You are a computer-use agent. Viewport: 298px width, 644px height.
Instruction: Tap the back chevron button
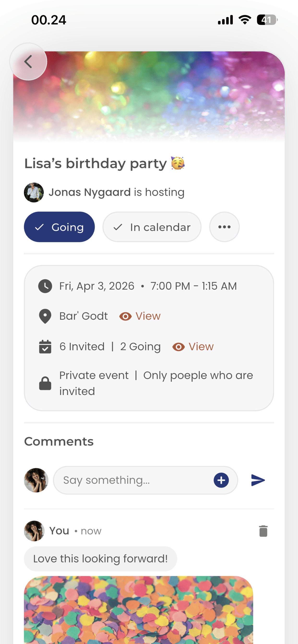click(28, 62)
